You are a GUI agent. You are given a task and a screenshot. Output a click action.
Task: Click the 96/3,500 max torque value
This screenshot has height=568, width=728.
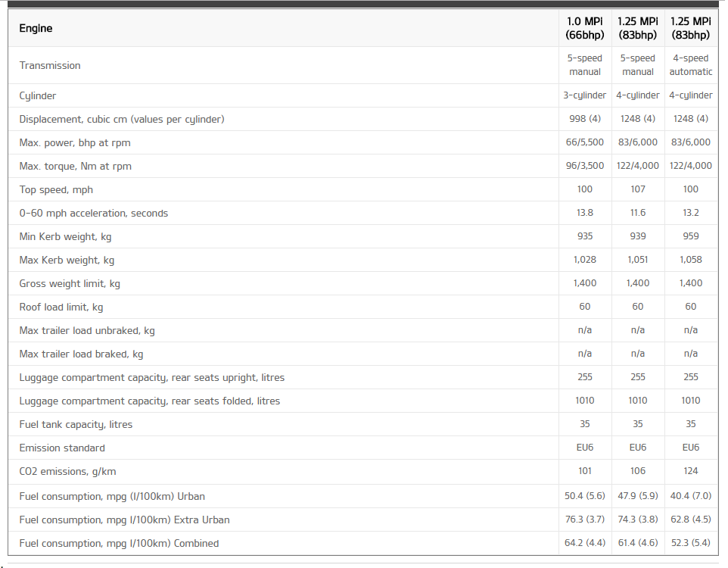click(x=584, y=166)
